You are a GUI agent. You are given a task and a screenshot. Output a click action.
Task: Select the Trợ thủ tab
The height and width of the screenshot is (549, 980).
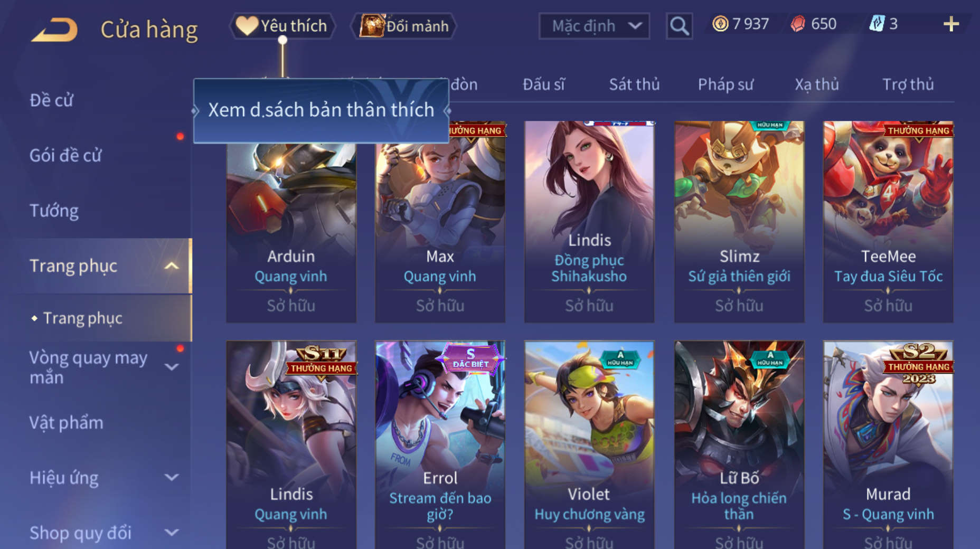(x=908, y=84)
